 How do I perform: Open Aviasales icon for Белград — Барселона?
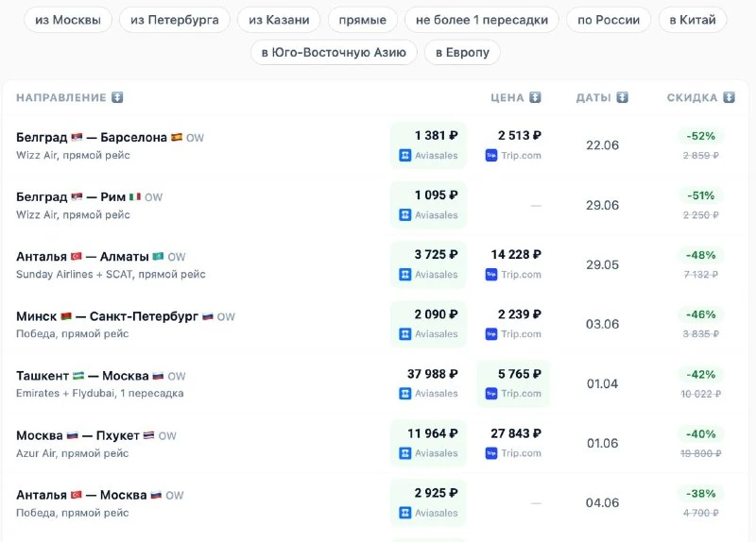coord(405,156)
